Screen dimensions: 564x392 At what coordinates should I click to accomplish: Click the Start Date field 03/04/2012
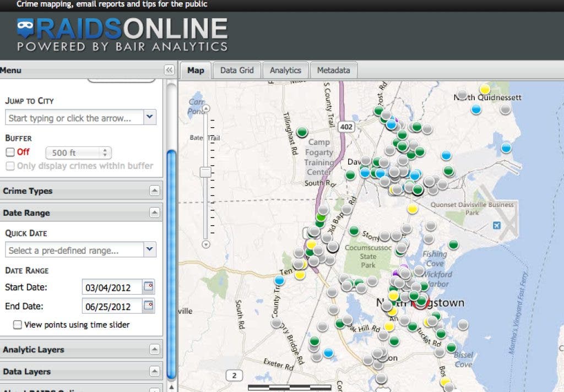click(112, 287)
